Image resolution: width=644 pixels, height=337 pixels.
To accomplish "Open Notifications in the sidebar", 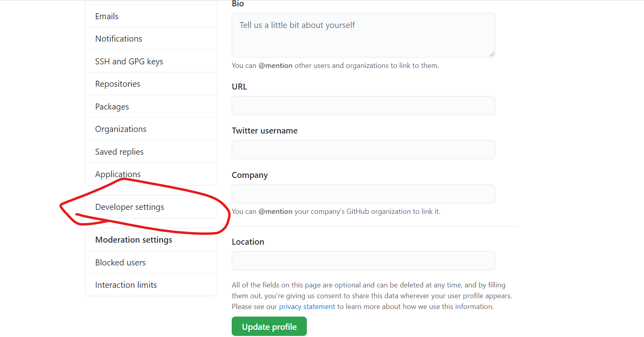I will 151,38.
